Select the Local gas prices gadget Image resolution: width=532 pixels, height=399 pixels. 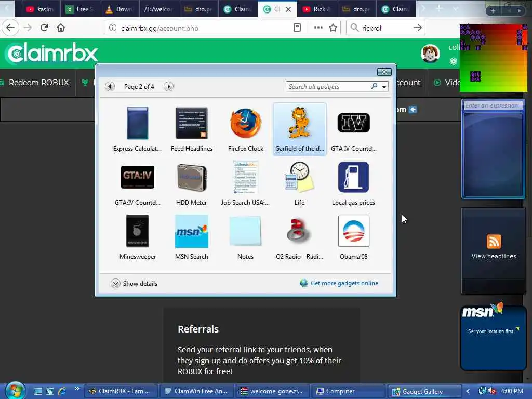pos(353,183)
